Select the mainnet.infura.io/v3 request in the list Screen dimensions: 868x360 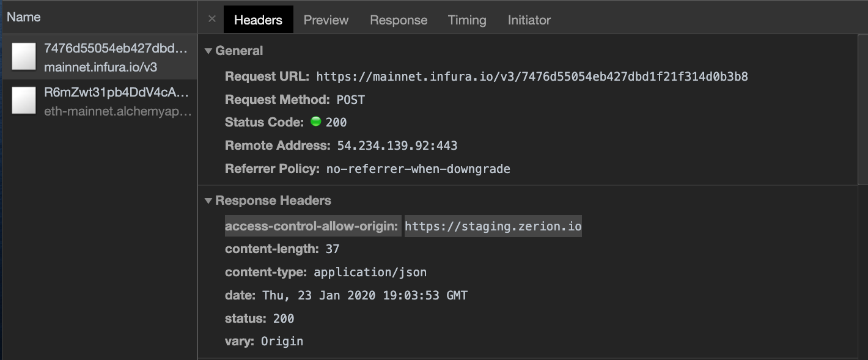[x=101, y=56]
